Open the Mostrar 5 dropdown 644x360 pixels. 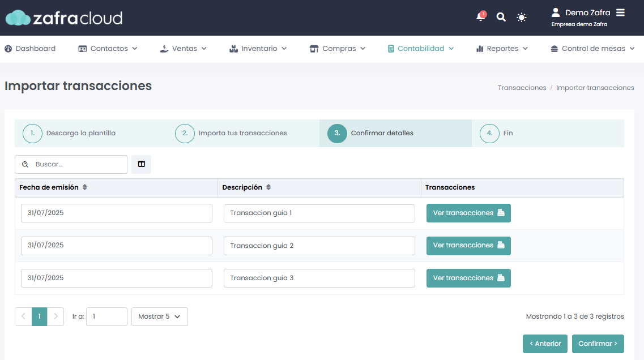pyautogui.click(x=159, y=316)
